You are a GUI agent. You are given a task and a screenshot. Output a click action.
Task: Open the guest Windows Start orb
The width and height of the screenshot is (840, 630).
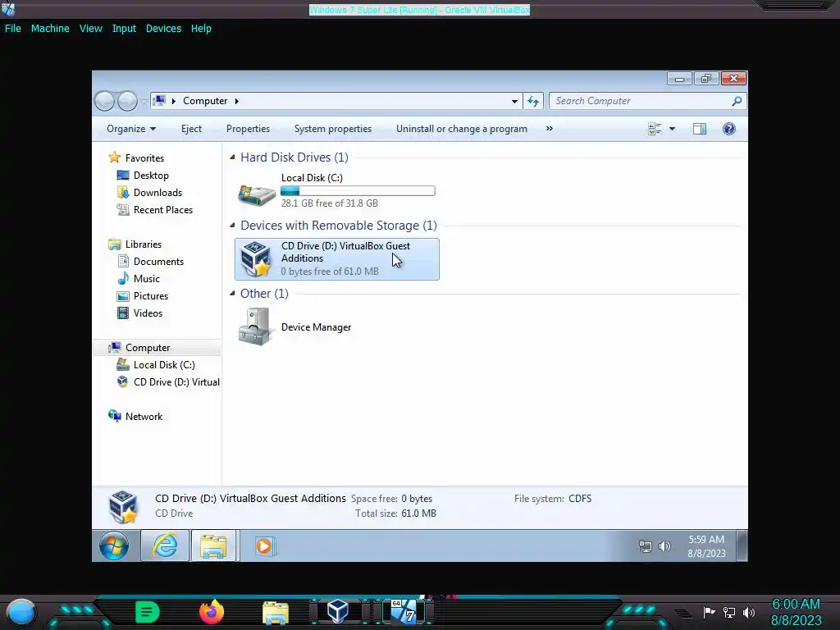114,546
